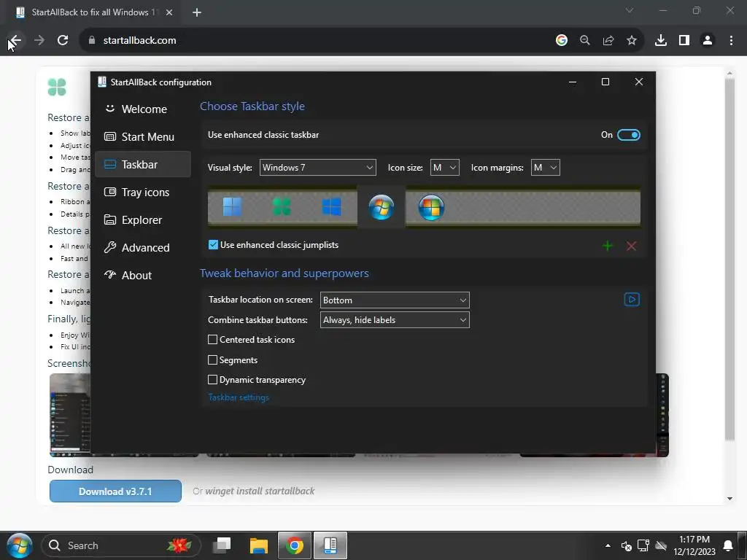Bookmark this page with star icon
747x560 pixels.
(632, 41)
